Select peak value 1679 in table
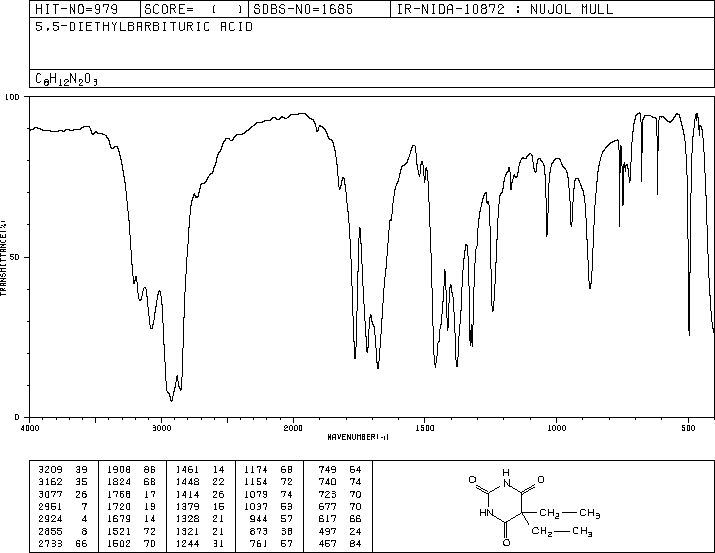The height and width of the screenshot is (553, 715). [x=119, y=519]
